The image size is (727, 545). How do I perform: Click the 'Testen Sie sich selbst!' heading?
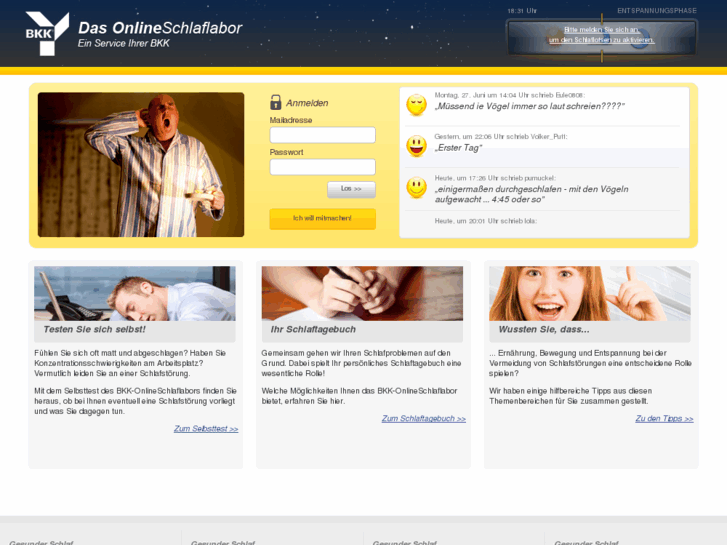click(94, 329)
